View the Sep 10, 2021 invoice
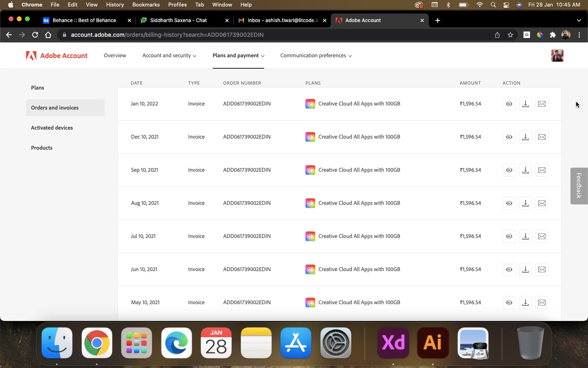This screenshot has height=368, width=588. [509, 170]
